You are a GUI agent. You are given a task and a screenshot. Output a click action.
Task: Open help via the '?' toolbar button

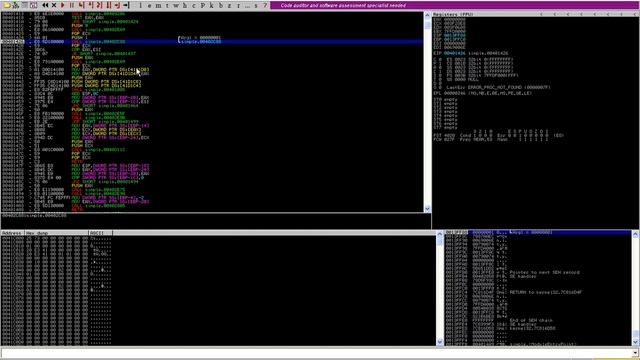coord(265,5)
